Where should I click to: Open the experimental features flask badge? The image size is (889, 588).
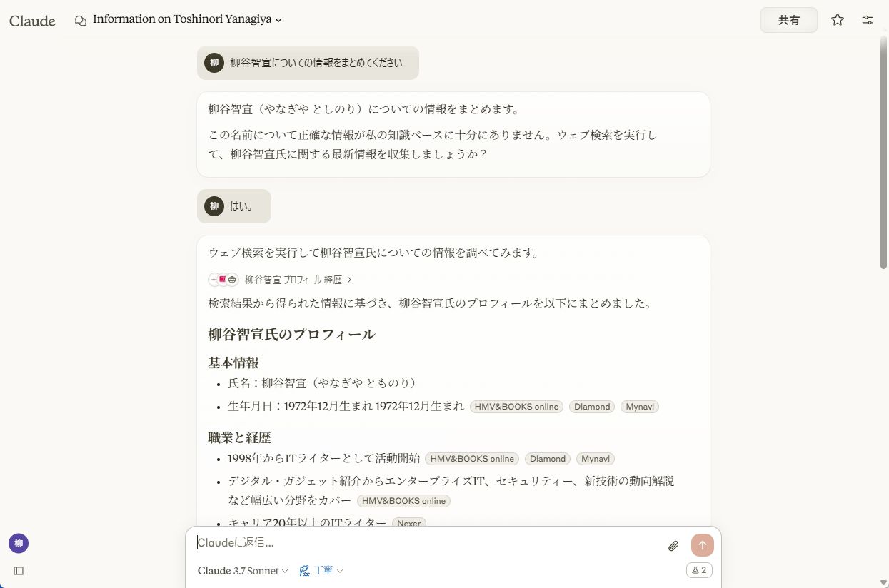pos(699,570)
